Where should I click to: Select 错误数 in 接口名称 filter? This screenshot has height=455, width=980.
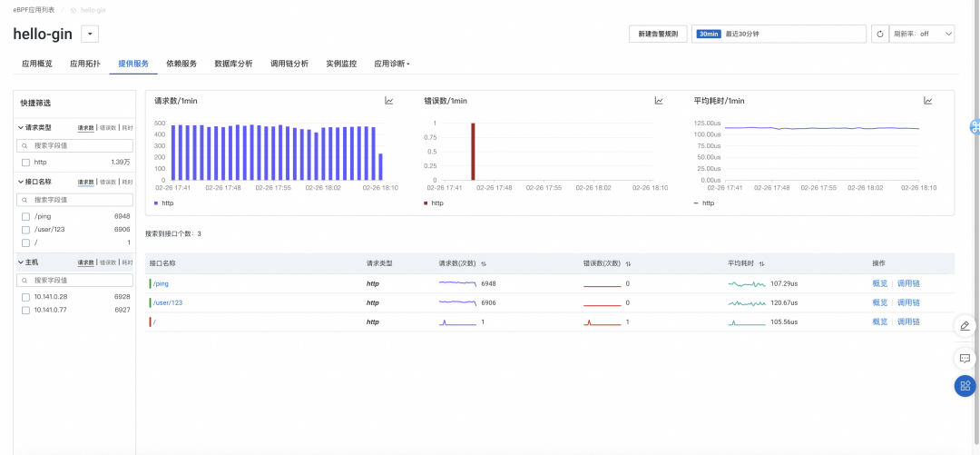107,183
